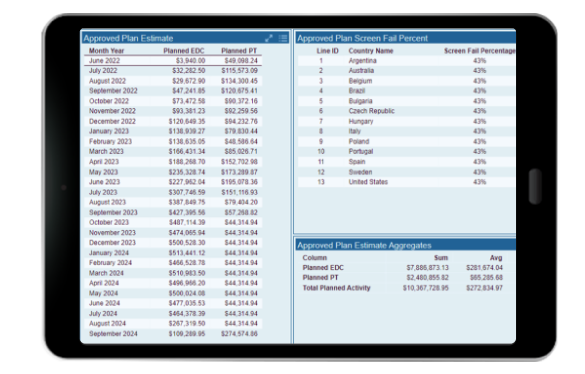The height and width of the screenshot is (374, 585).
Task: Click the Avg column header in Aggregates
Action: (x=496, y=258)
